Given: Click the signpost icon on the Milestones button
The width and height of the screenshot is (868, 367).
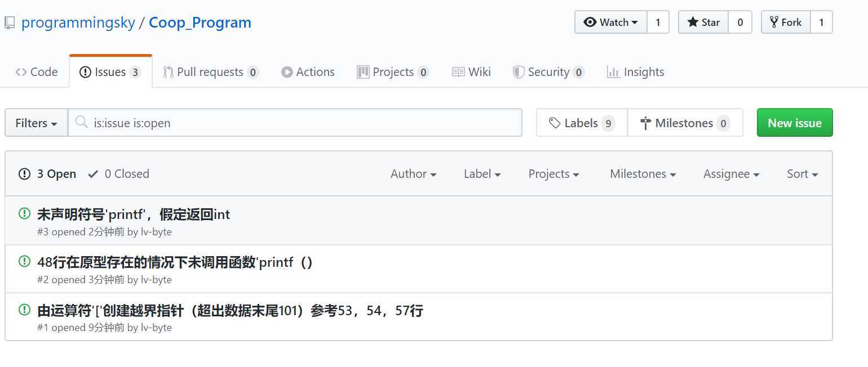Looking at the screenshot, I should [x=646, y=123].
